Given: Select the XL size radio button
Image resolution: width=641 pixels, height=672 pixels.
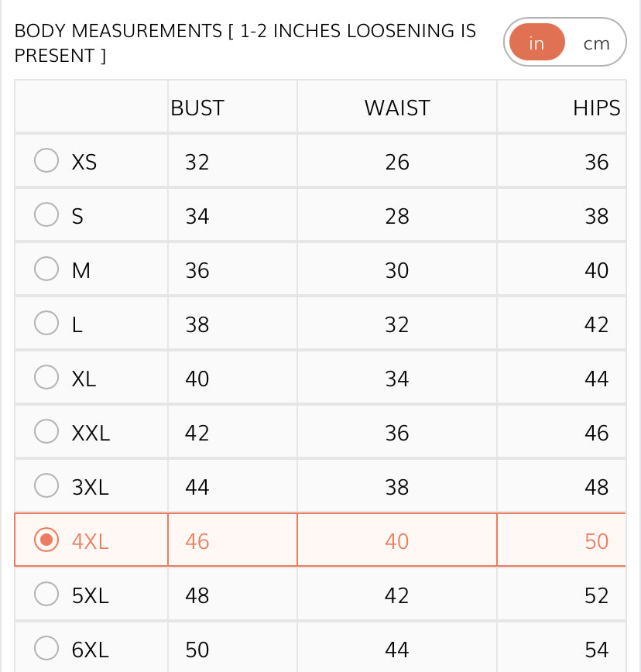Looking at the screenshot, I should click(46, 377).
